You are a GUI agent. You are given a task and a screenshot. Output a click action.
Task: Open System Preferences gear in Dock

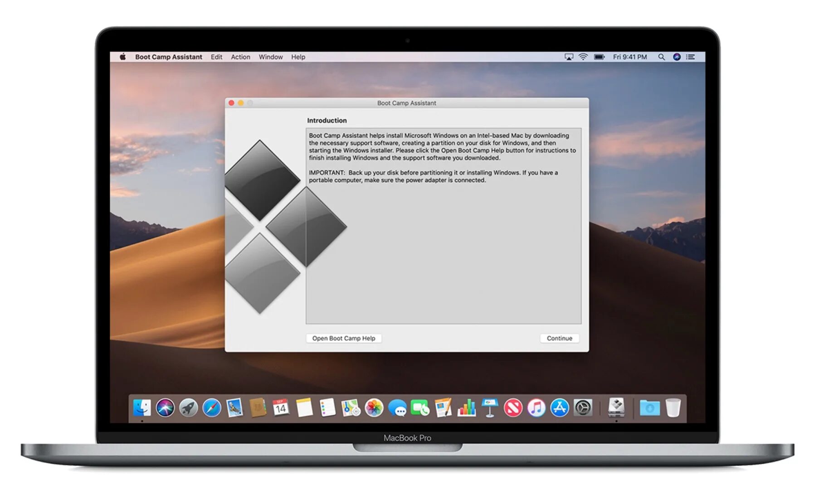click(583, 408)
